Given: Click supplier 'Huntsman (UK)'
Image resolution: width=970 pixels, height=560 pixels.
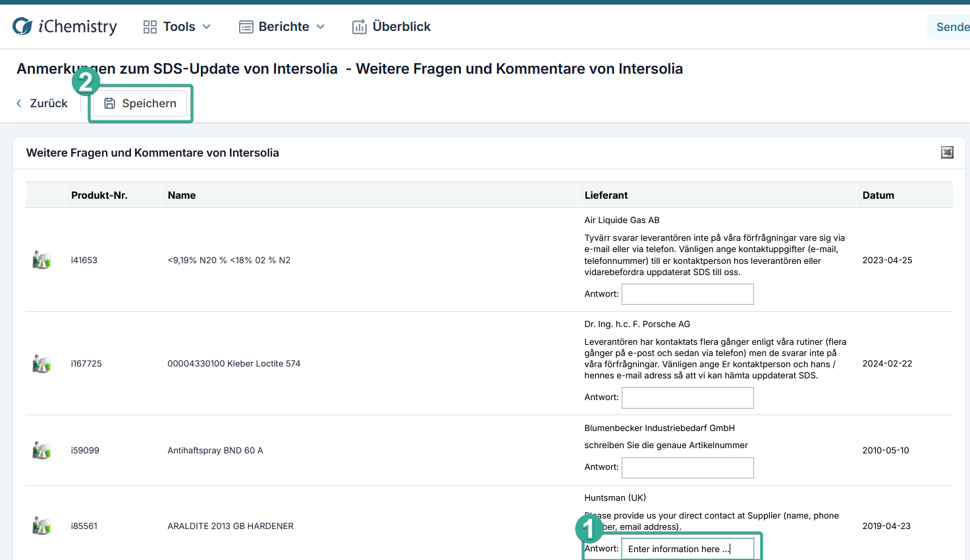Looking at the screenshot, I should 615,497.
